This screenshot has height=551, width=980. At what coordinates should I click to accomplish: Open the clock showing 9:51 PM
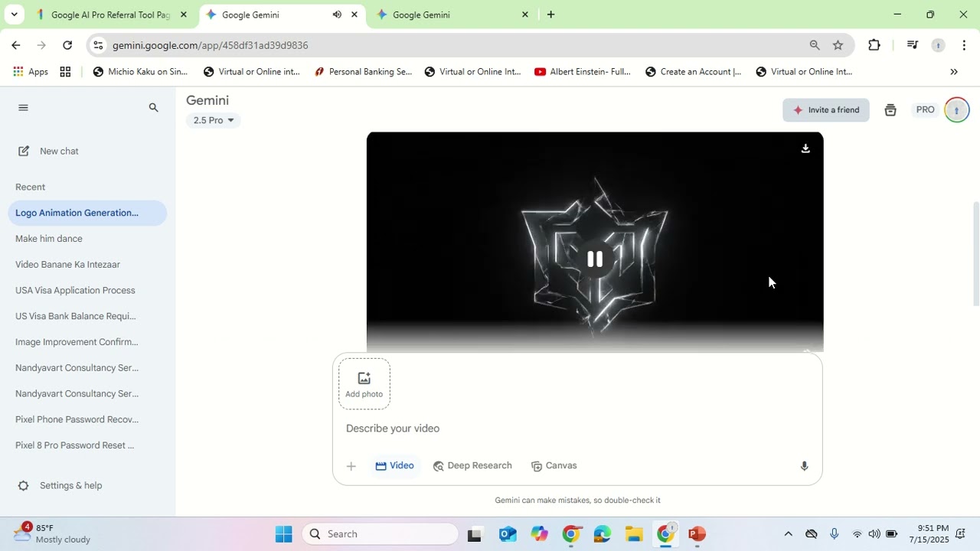(930, 534)
